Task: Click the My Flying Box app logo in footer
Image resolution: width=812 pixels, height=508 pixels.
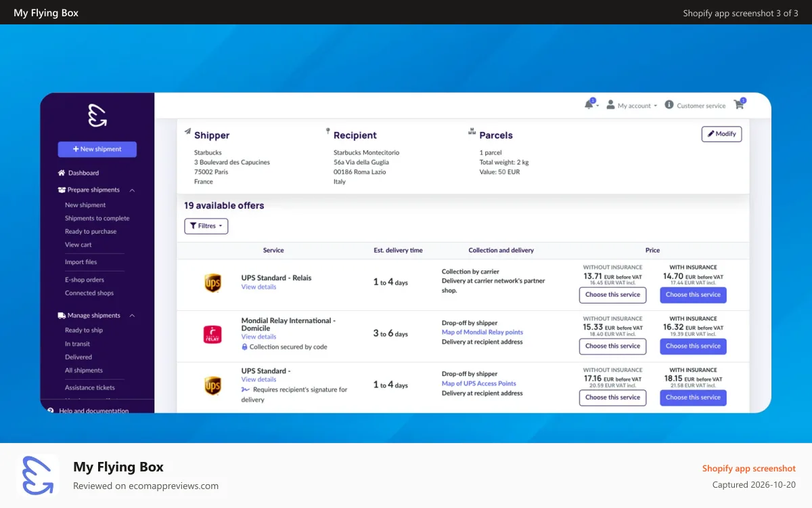Action: (38, 475)
